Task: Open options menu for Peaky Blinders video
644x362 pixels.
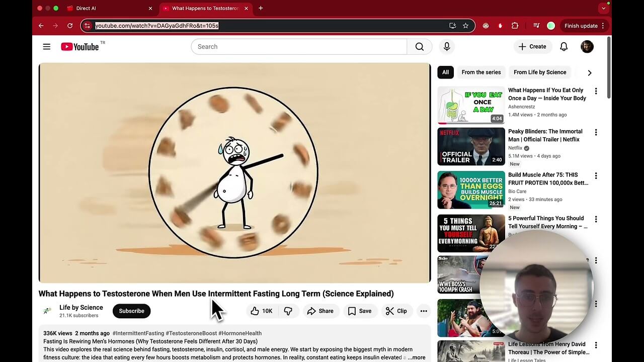Action: [596, 132]
